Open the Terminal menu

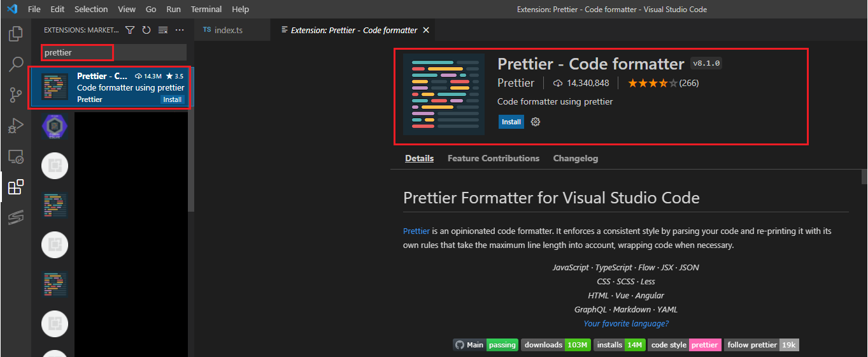pyautogui.click(x=206, y=10)
